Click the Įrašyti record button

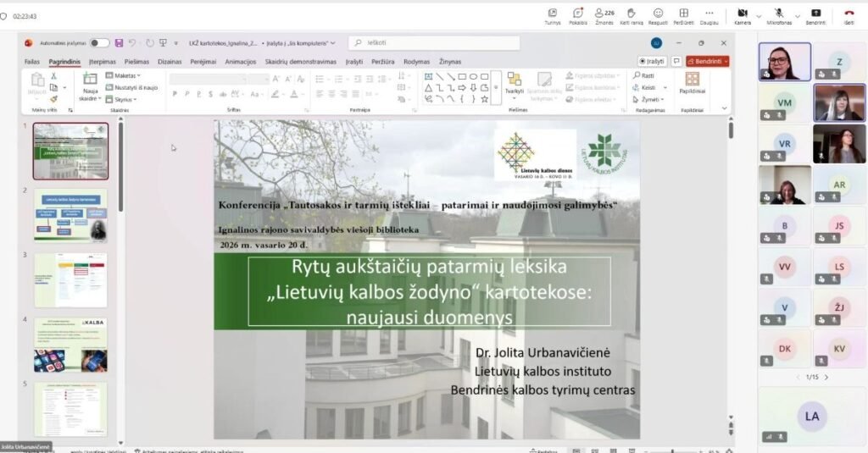[652, 62]
